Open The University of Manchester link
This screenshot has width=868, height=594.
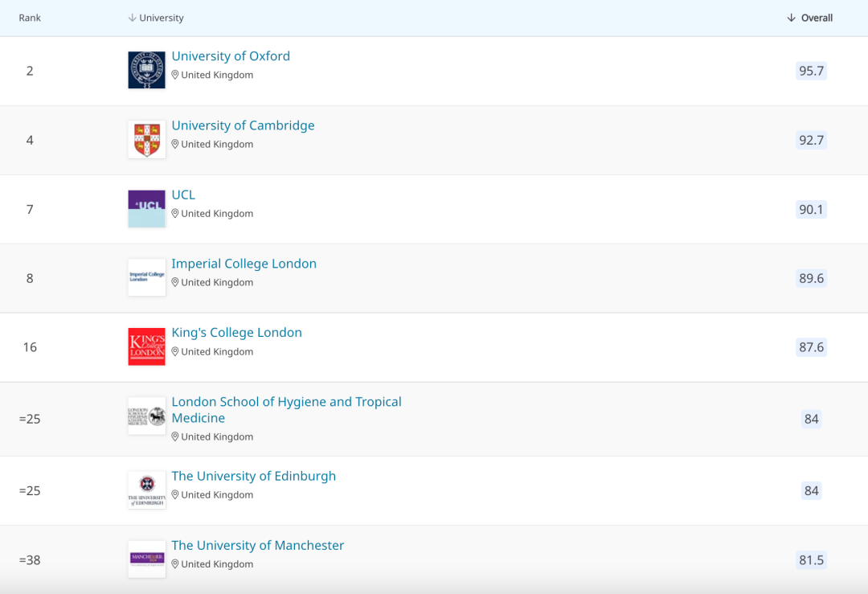(257, 545)
